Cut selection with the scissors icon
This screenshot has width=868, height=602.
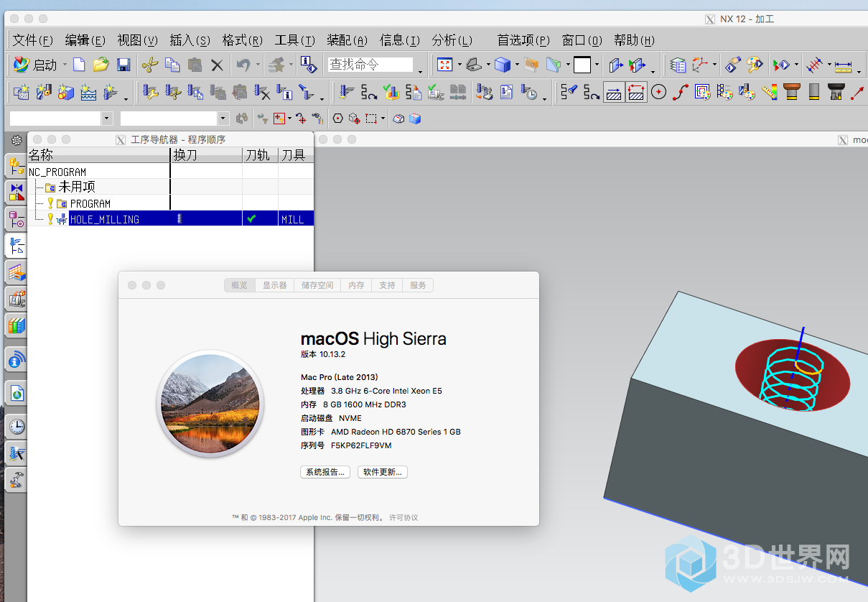point(149,65)
